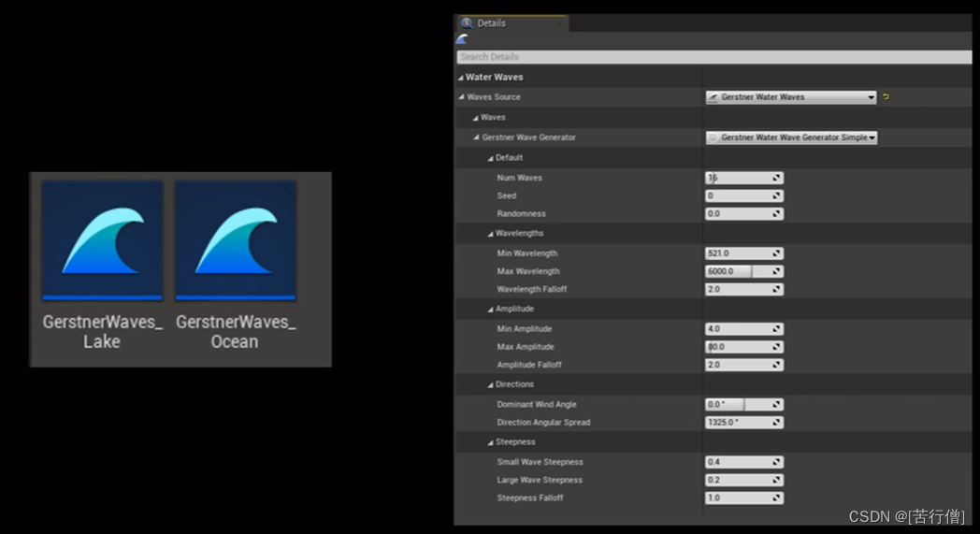The width and height of the screenshot is (980, 534).
Task: Collapse the Waves Source row
Action: coord(461,97)
